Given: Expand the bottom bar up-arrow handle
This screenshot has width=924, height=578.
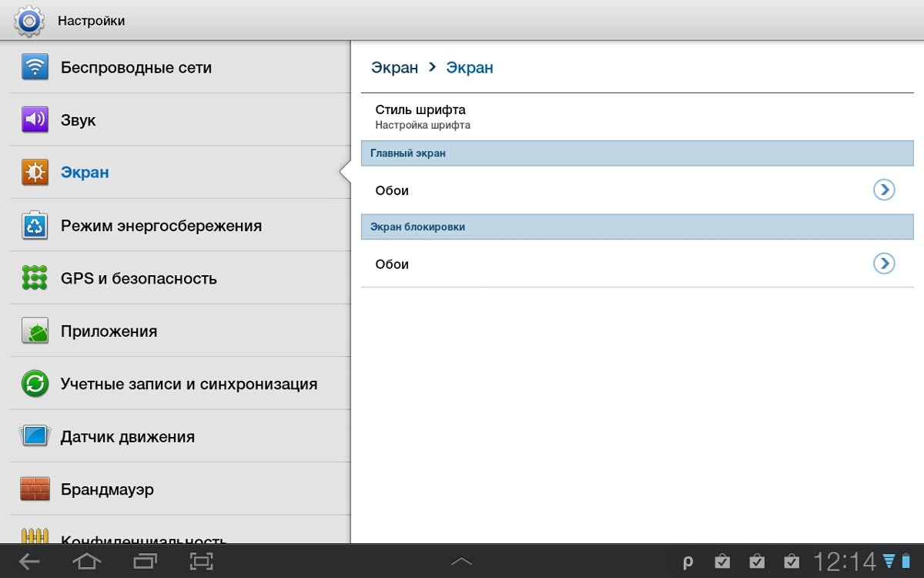Looking at the screenshot, I should (x=461, y=562).
